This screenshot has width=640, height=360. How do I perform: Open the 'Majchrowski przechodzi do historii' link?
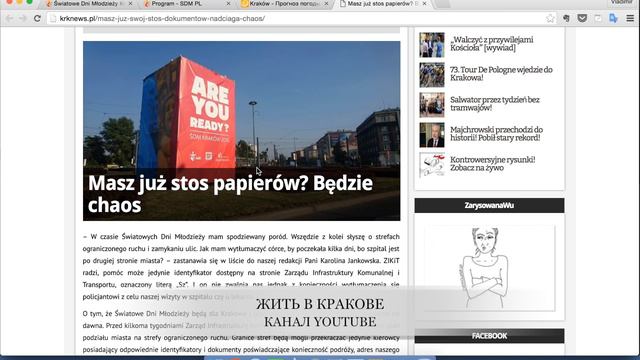(496, 134)
